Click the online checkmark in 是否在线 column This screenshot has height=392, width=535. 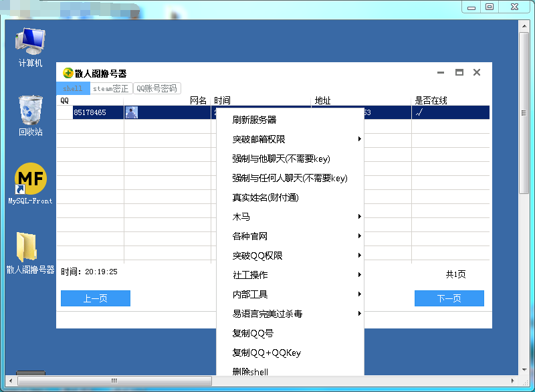419,112
